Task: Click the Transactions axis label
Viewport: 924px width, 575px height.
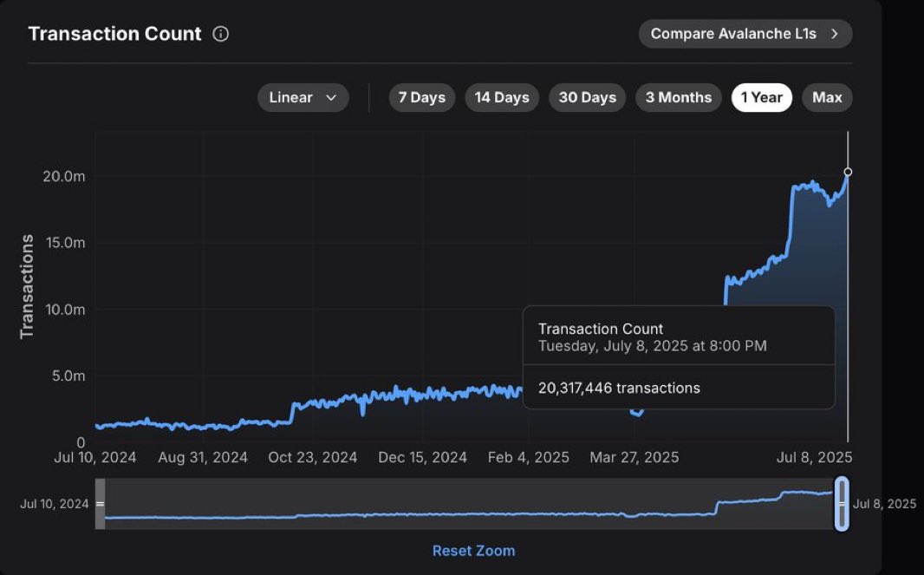Action: click(28, 284)
